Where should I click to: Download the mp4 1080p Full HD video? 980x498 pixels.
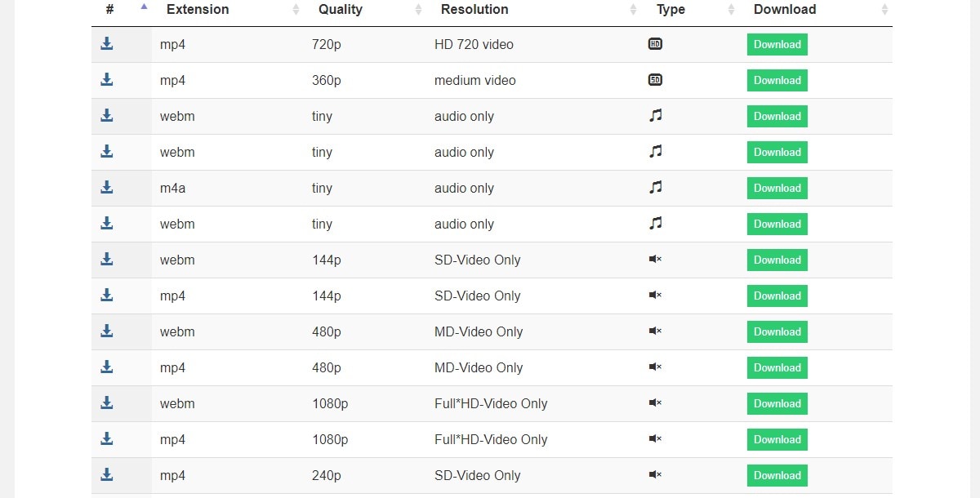click(777, 439)
